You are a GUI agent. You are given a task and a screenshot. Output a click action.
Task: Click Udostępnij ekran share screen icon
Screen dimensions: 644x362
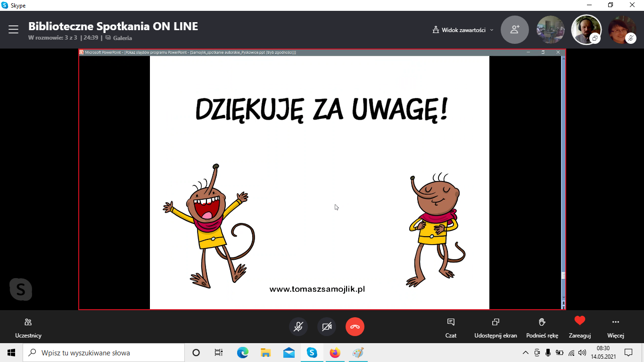tap(495, 327)
